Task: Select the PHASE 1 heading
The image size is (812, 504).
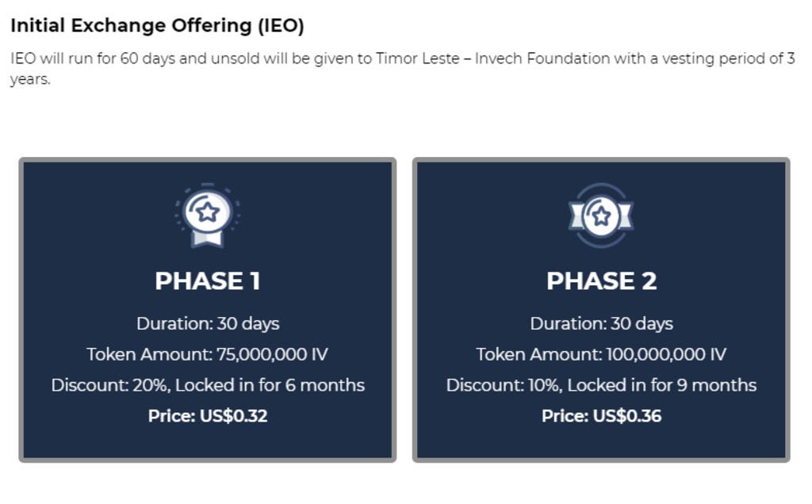Action: 208,281
